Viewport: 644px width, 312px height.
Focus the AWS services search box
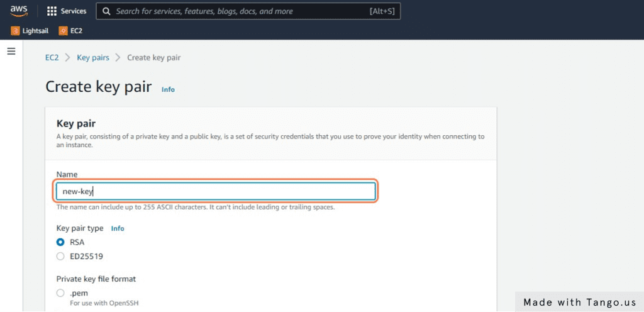[x=248, y=11]
